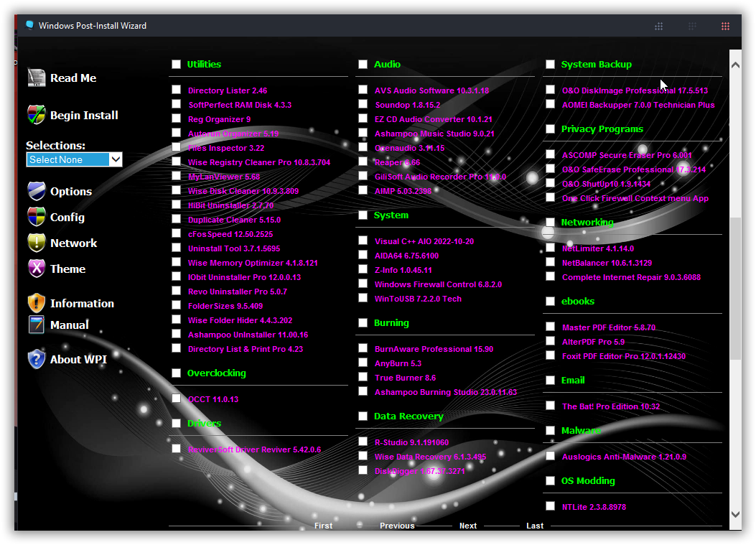
Task: Tick the Master PDF Editor 5.8.70 checkbox
Action: [550, 327]
